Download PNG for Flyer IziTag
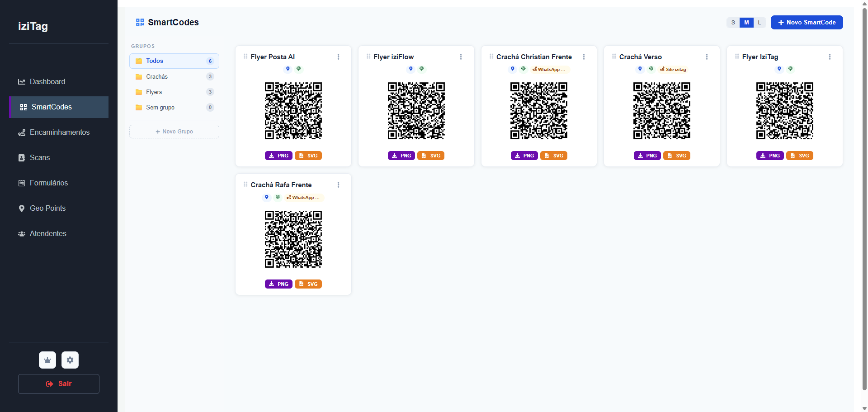This screenshot has width=868, height=412. click(770, 156)
